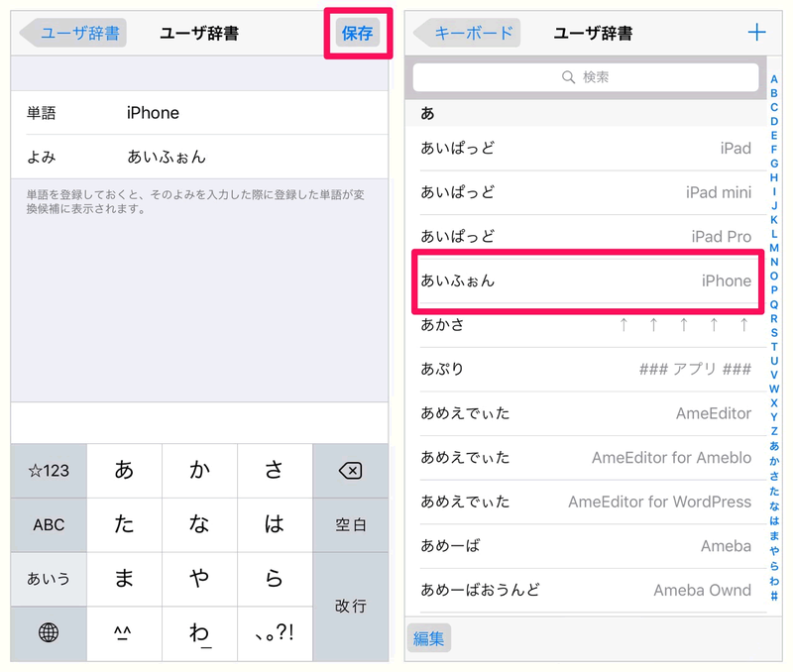Tap the 、。?! punctuation key
Viewport: 793px width, 672px height.
[275, 633]
